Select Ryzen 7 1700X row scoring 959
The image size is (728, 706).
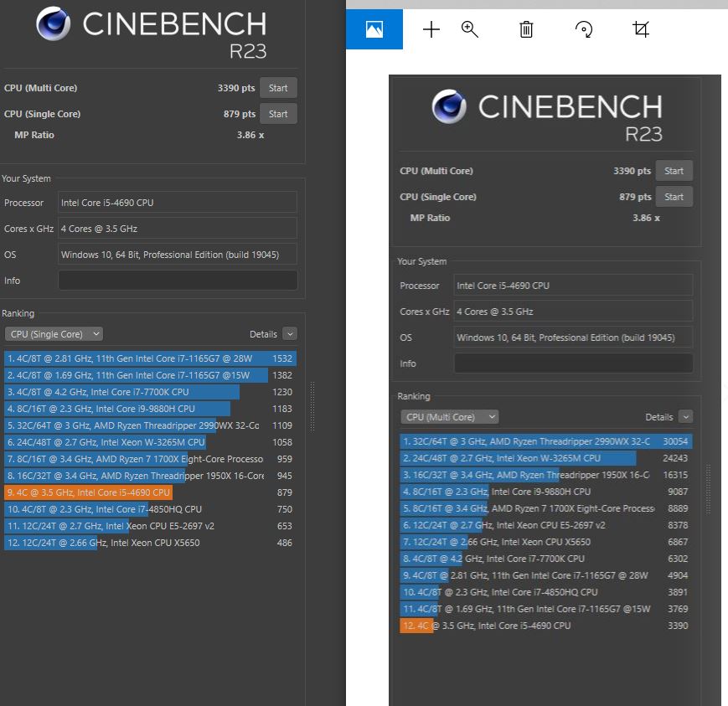coord(151,459)
